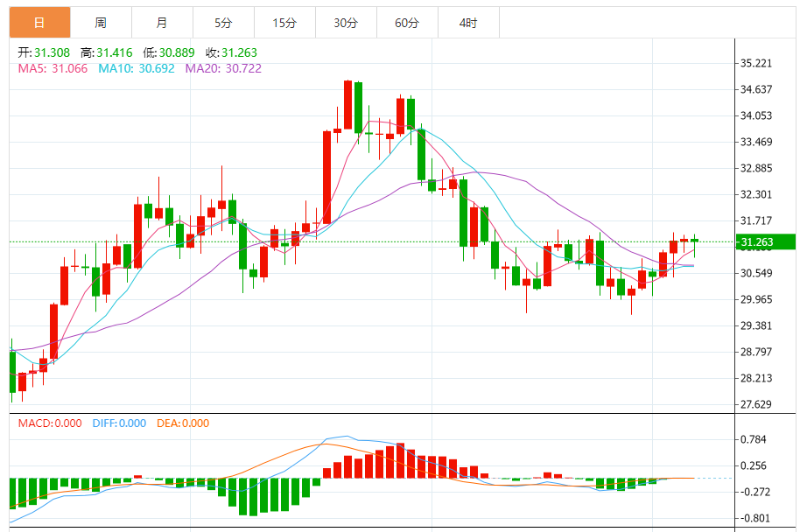
Task: Switch to the 4时 interval tab
Action: click(468, 23)
